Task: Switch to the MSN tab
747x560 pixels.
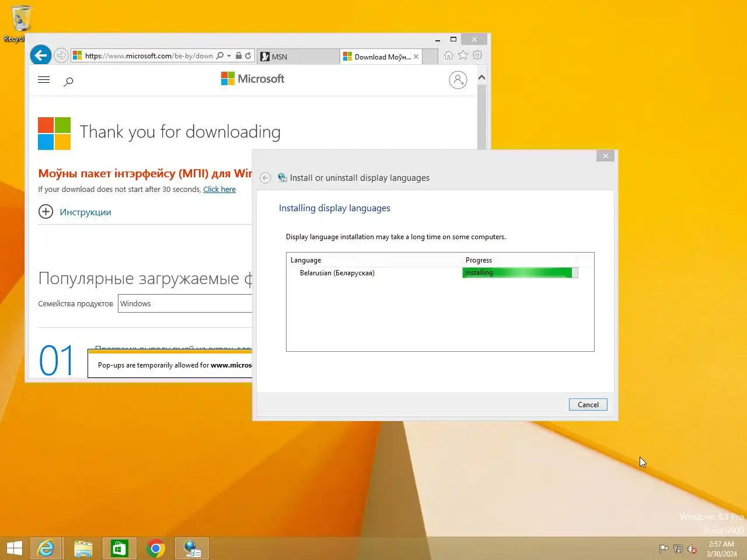Action: pos(298,57)
